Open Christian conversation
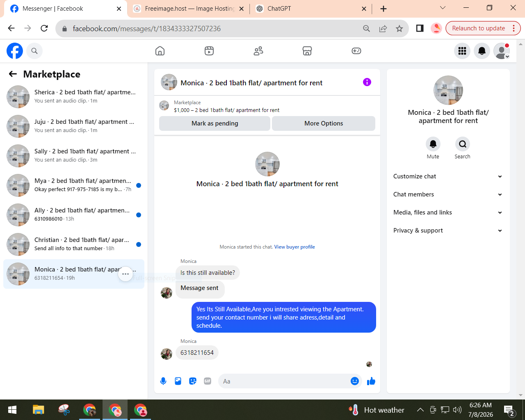This screenshot has height=420, width=525. [74, 244]
